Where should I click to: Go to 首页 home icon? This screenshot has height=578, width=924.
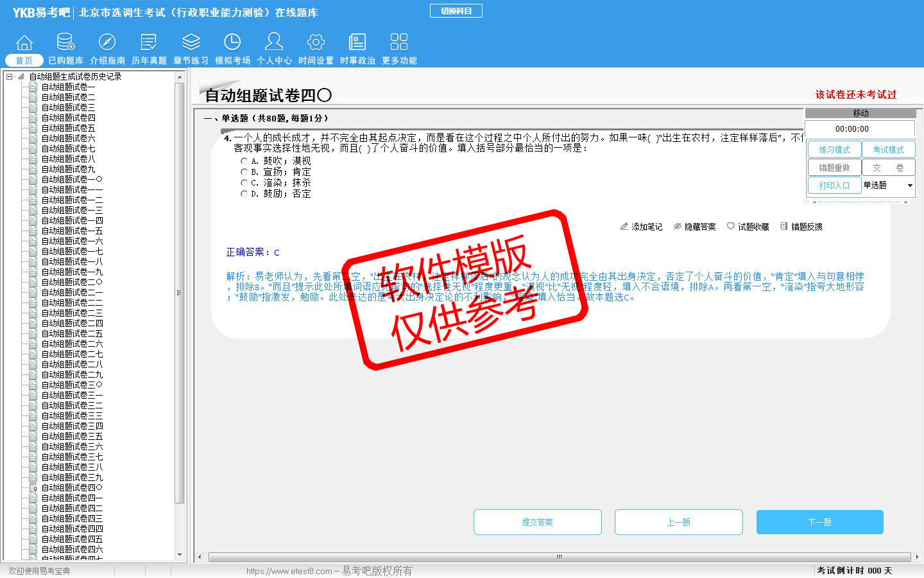pos(24,42)
